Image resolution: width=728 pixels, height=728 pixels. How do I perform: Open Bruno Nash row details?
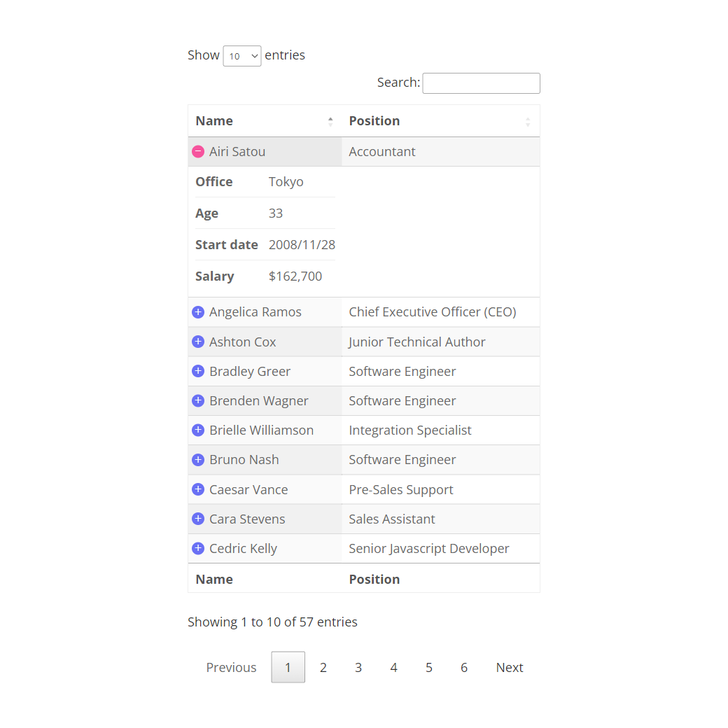(198, 460)
